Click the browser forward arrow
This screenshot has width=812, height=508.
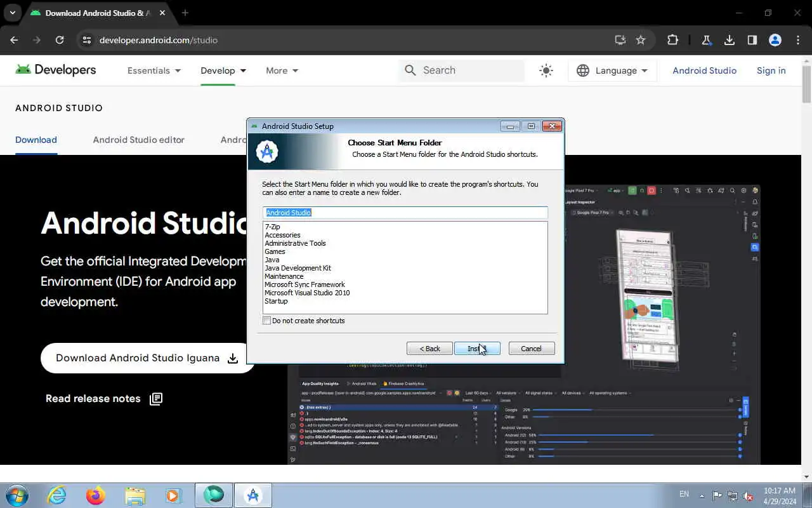click(x=37, y=40)
